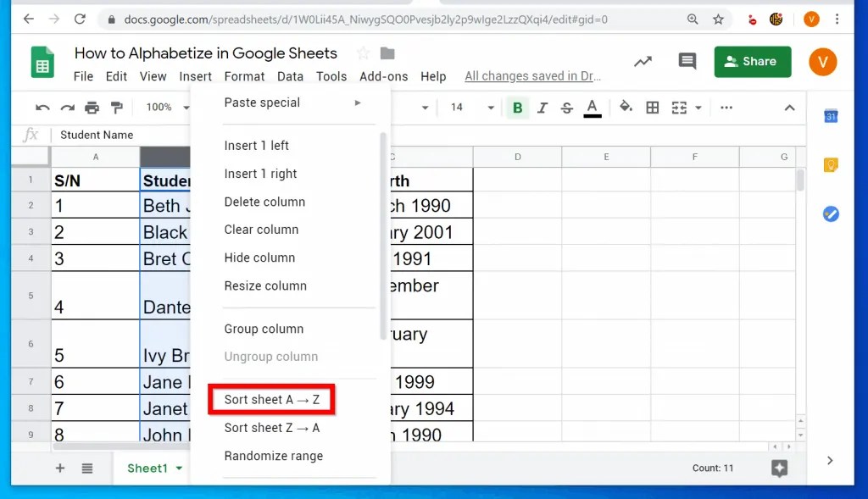Click the more toolbar options ellipsis
Image resolution: width=868 pixels, height=499 pixels.
726,108
